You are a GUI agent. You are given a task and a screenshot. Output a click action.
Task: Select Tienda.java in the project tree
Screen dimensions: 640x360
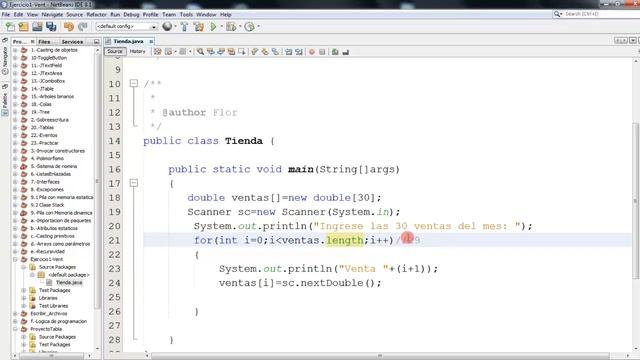click(69, 283)
